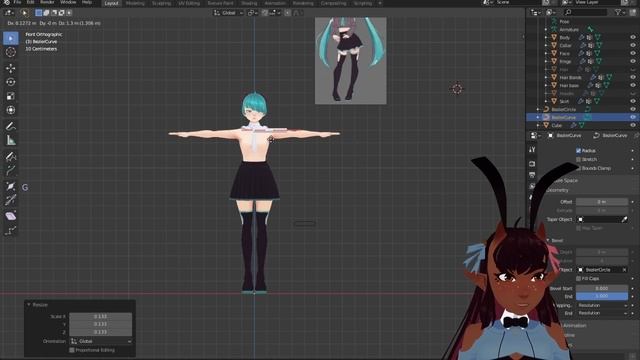Click the outliner search field
640x360 pixels.
click(x=587, y=13)
